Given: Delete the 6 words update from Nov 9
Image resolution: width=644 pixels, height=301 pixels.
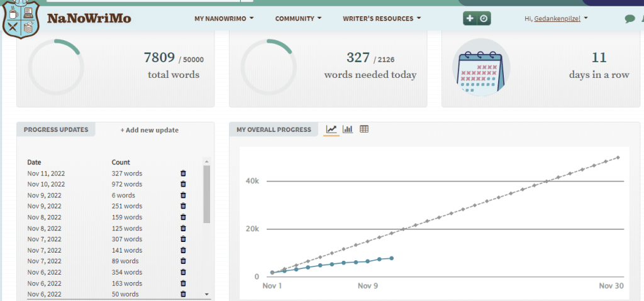Looking at the screenshot, I should 183,195.
